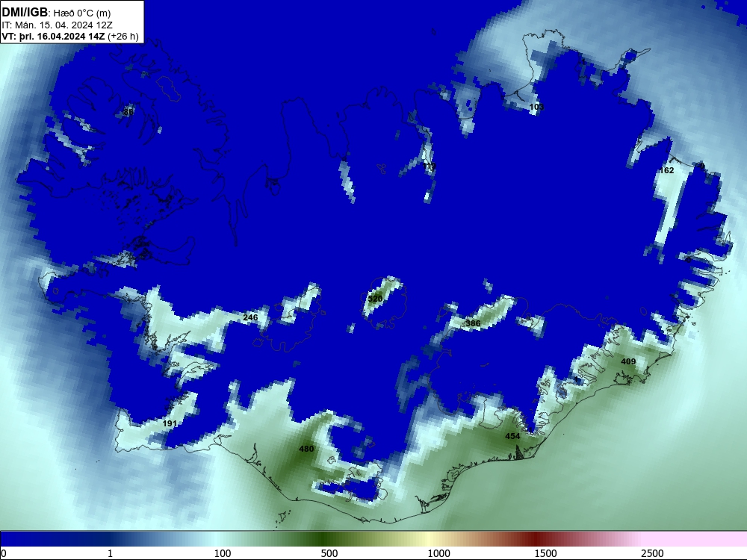Click the 'Hæð 0°C (m)' parameter label

tap(82, 13)
